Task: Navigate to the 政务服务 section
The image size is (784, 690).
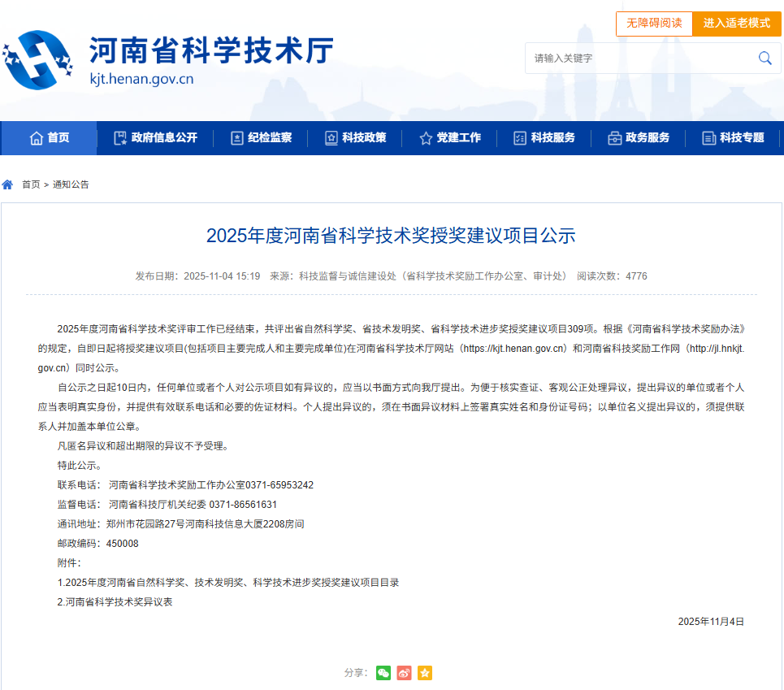Action: click(639, 138)
